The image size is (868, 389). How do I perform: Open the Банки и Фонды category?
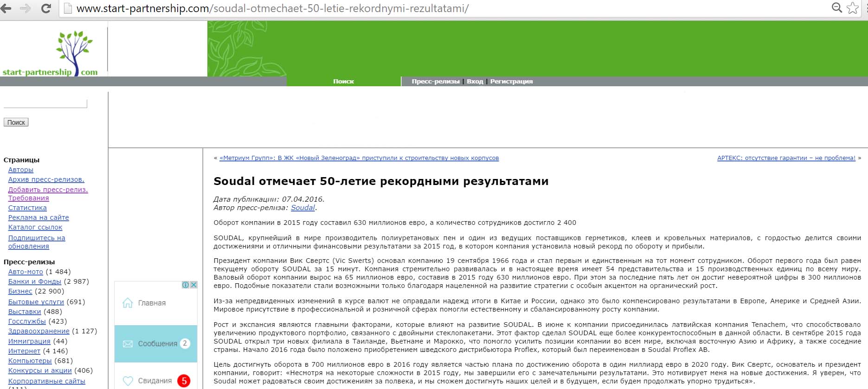[35, 281]
